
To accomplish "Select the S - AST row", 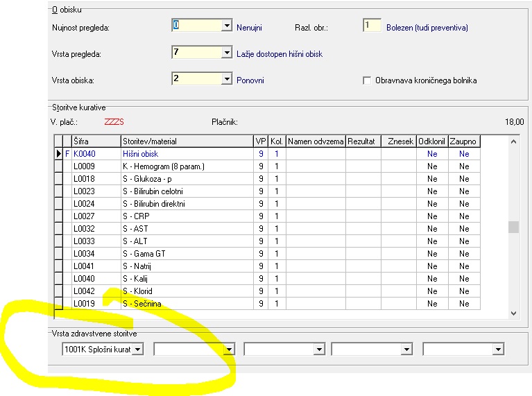I will tap(267, 229).
